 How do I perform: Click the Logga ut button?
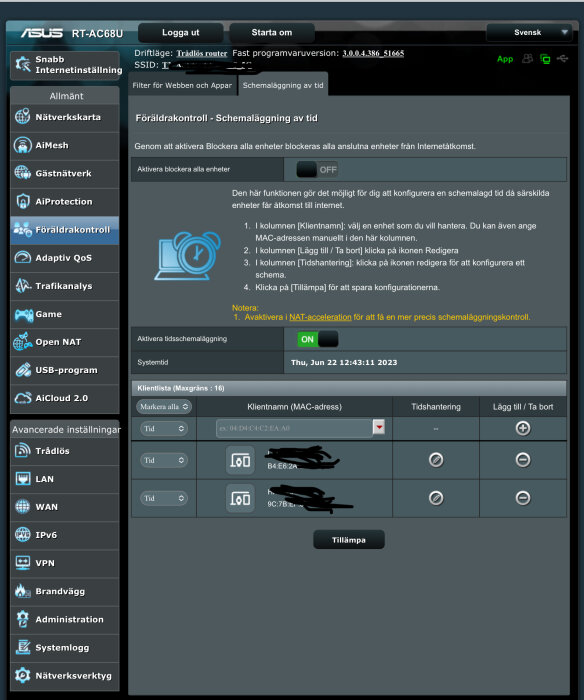[x=180, y=33]
